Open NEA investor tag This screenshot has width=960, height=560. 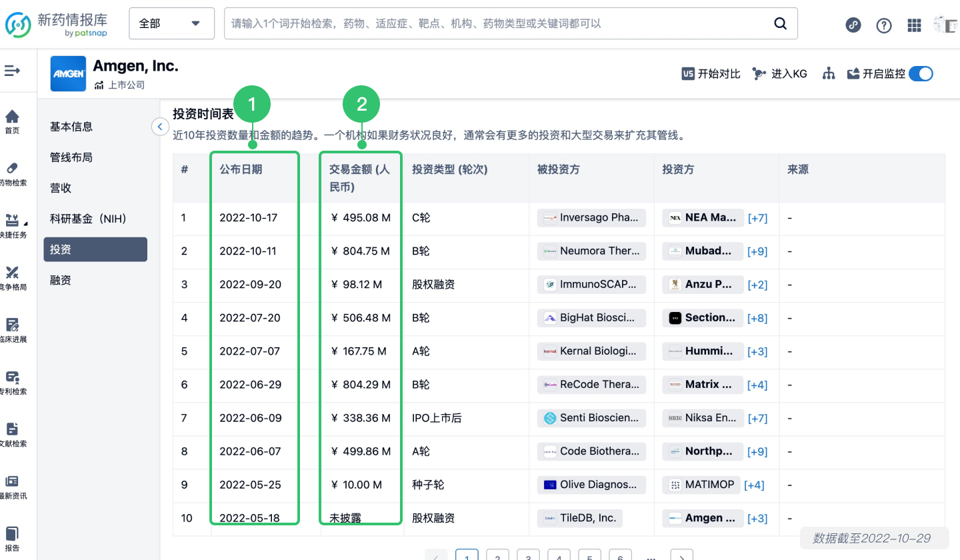703,218
